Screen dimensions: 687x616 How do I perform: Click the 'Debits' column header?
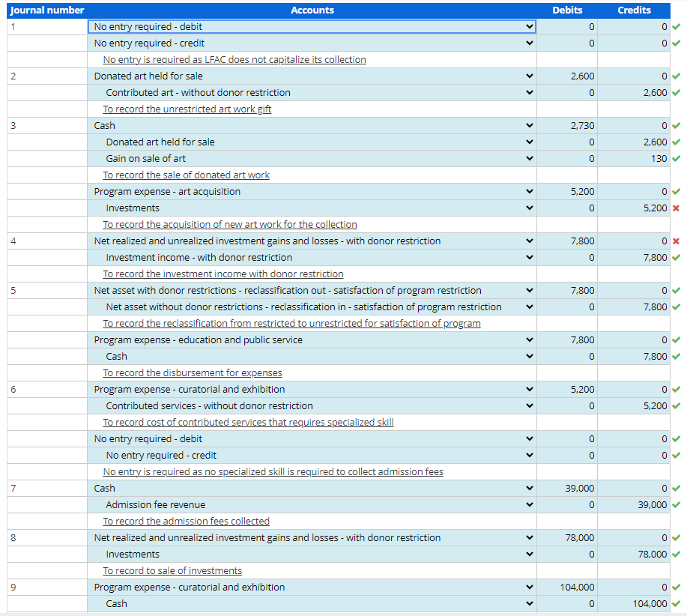(x=567, y=10)
